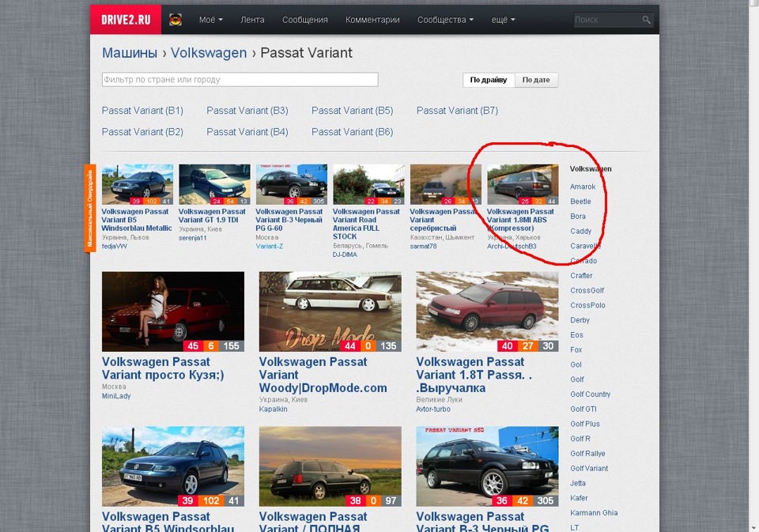This screenshot has width=759, height=532.
Task: Open the Сообщества dropdown menu
Action: pyautogui.click(x=445, y=20)
